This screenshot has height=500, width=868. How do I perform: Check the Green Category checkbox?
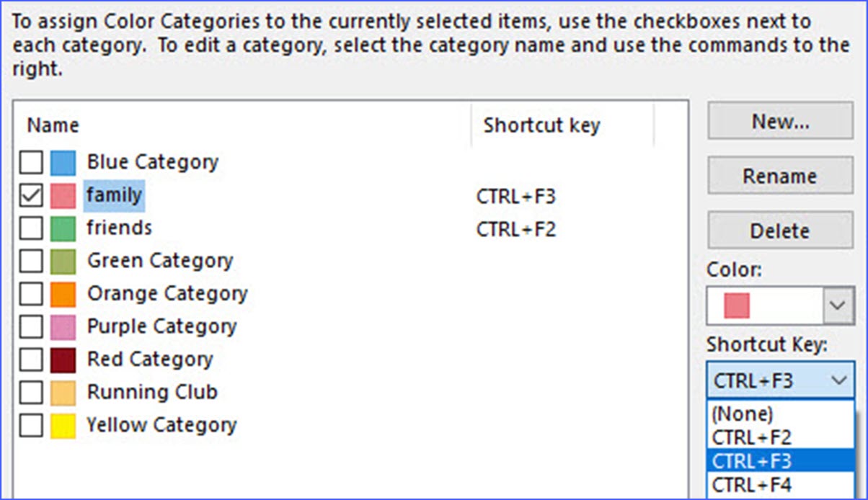click(x=31, y=260)
